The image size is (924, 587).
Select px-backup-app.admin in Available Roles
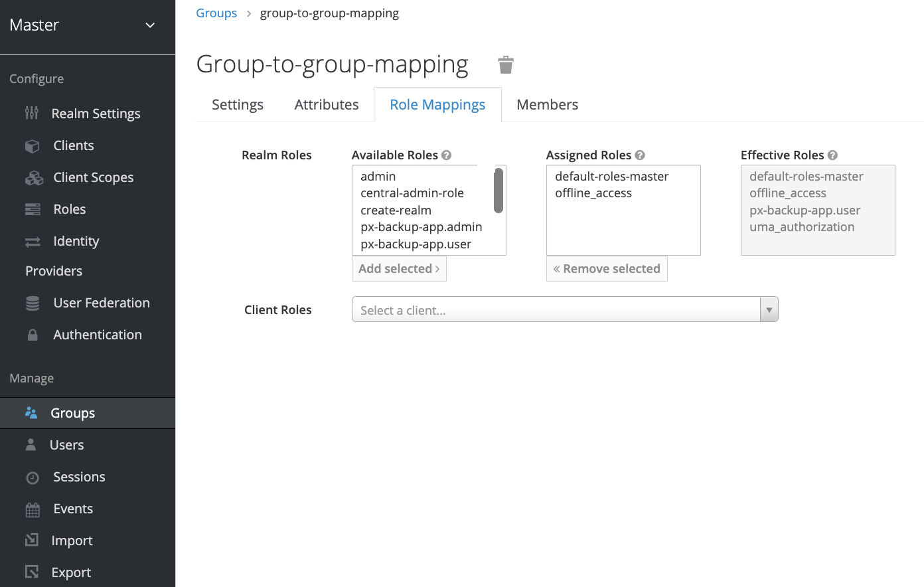[x=421, y=227]
